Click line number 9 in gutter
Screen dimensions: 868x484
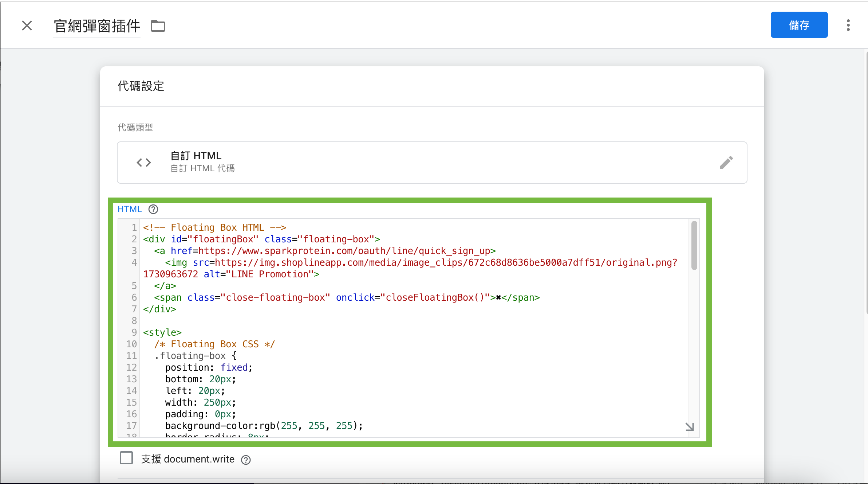pos(134,332)
